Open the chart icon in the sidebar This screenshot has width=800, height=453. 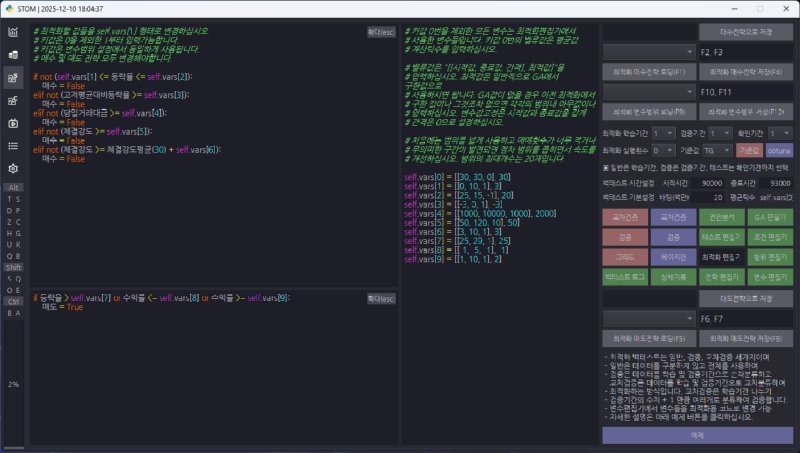pyautogui.click(x=14, y=32)
